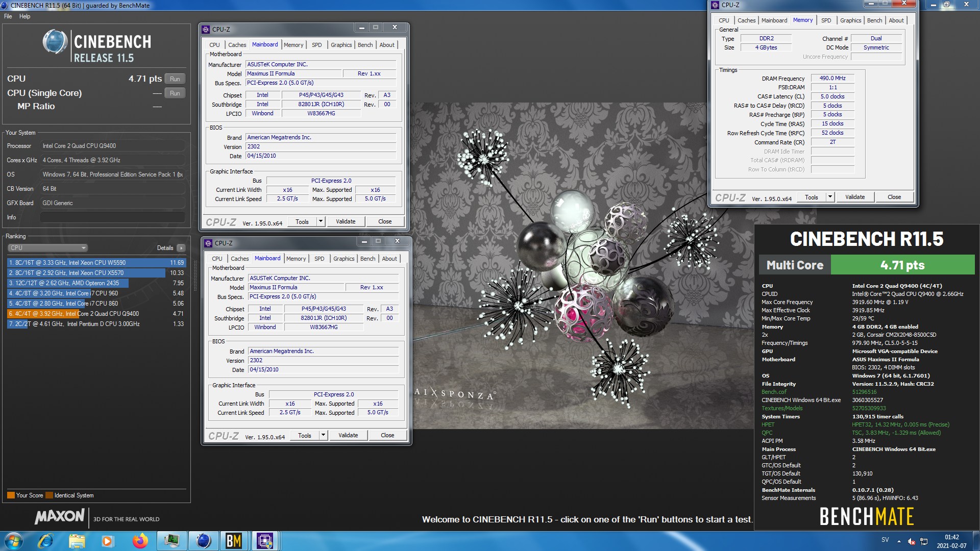Image resolution: width=980 pixels, height=551 pixels.
Task: Open Tools dropdown arrow in lower CPU-Z window
Action: pyautogui.click(x=323, y=435)
